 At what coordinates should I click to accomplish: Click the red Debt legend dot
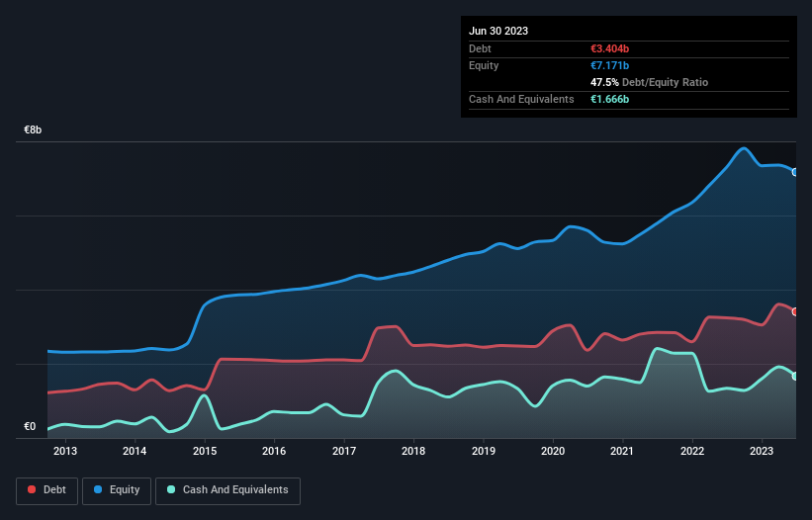[x=32, y=489]
